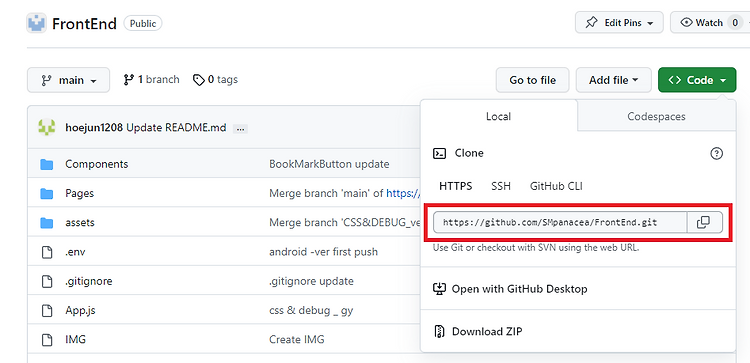Click the FrontEnd repository avatar icon
This screenshot has width=750, height=363.
click(36, 23)
